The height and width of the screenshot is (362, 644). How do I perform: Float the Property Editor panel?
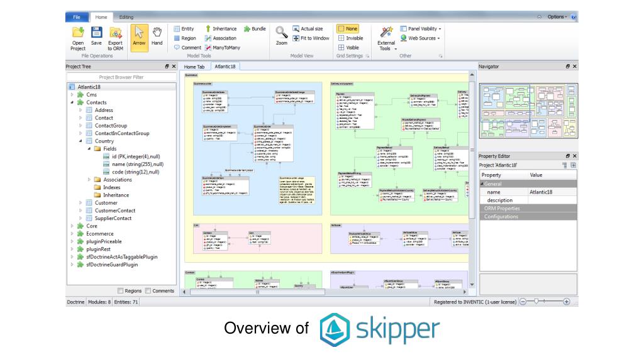(568, 156)
